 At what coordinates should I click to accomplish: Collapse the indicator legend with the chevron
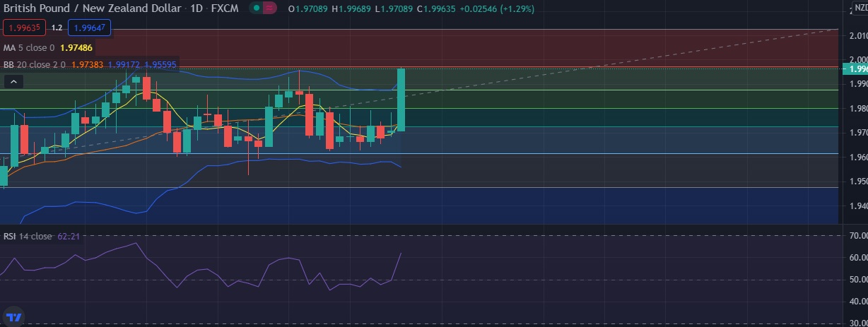(13, 82)
